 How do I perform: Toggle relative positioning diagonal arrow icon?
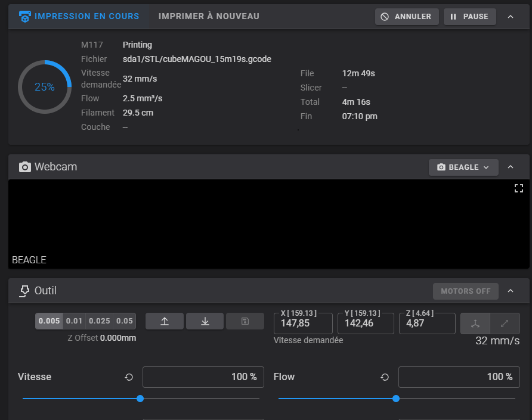click(505, 323)
